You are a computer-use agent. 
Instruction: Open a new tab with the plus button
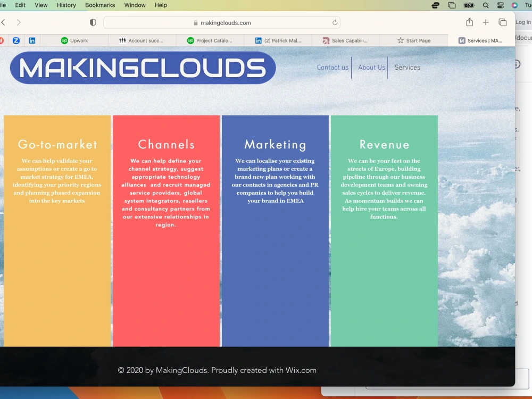click(x=486, y=22)
